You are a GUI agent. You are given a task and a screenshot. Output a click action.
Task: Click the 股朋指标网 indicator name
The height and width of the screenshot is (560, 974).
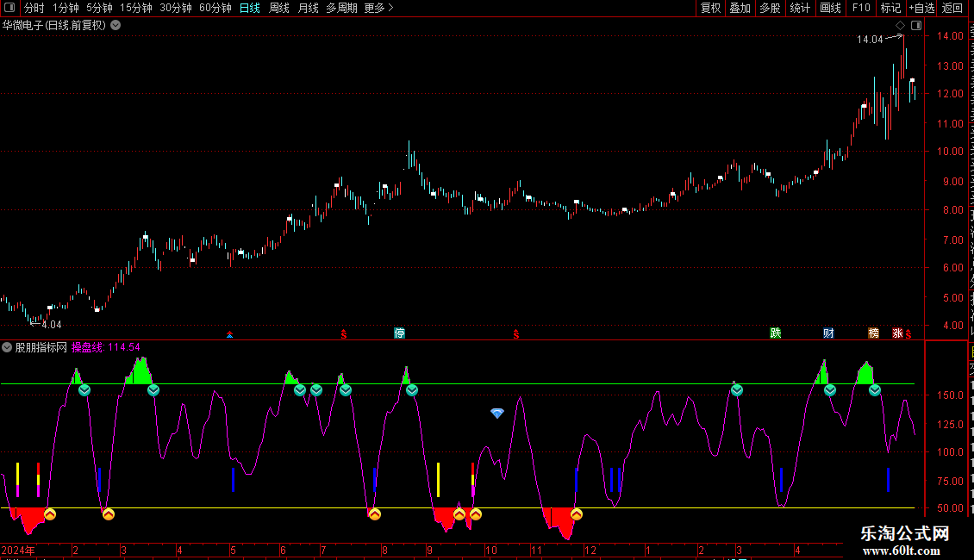(41, 348)
